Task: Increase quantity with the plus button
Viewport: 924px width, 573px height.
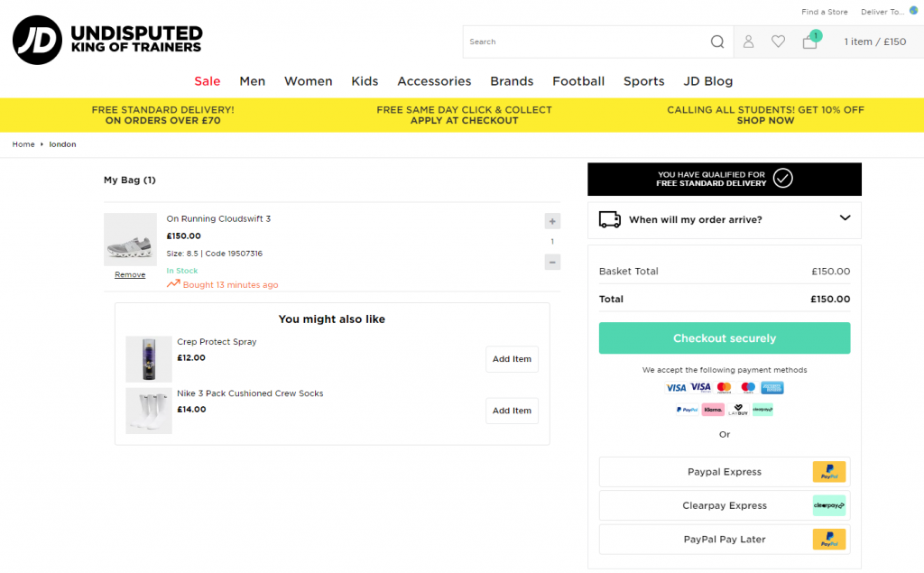Action: point(552,221)
